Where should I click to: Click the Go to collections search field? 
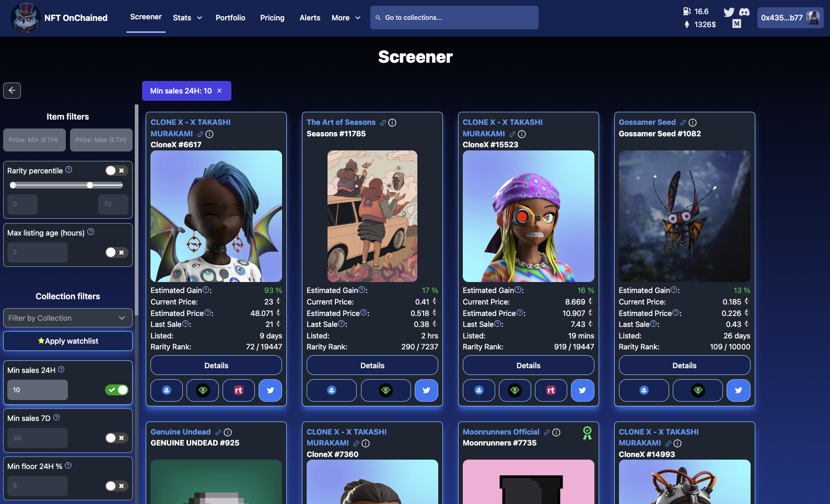(454, 18)
